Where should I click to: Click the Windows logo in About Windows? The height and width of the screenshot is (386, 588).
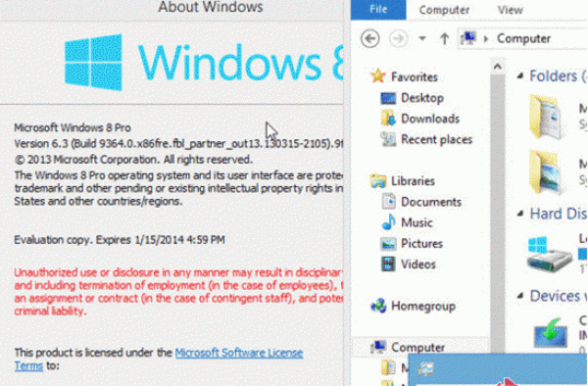93,63
